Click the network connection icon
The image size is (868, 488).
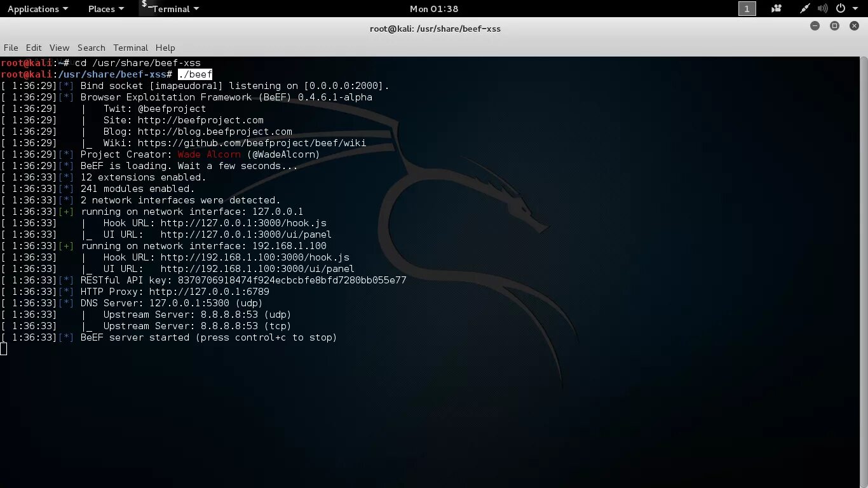pyautogui.click(x=804, y=9)
